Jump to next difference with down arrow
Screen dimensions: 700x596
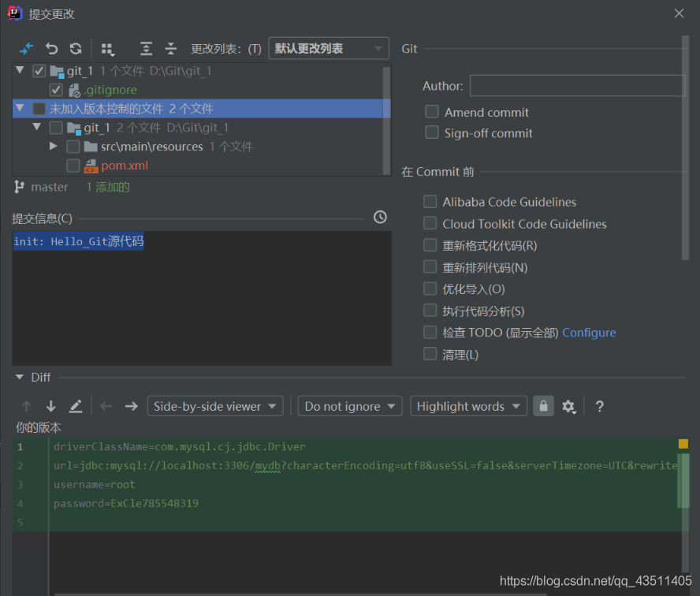pos(51,407)
